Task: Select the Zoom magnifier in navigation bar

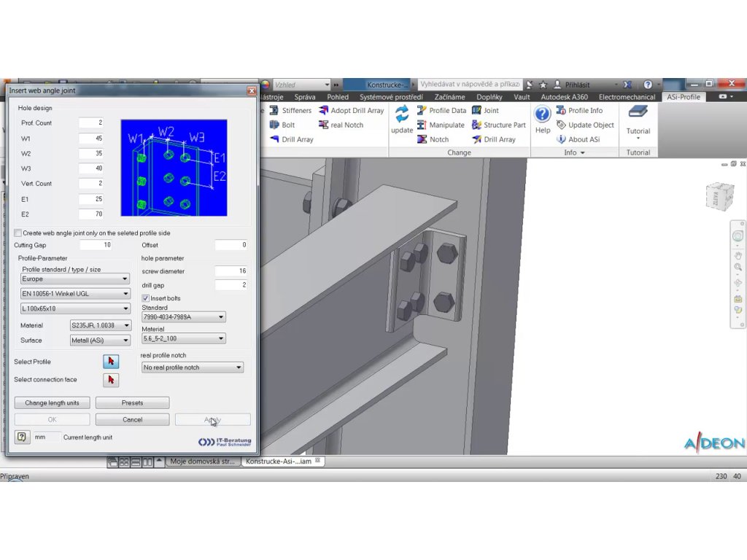Action: click(738, 268)
